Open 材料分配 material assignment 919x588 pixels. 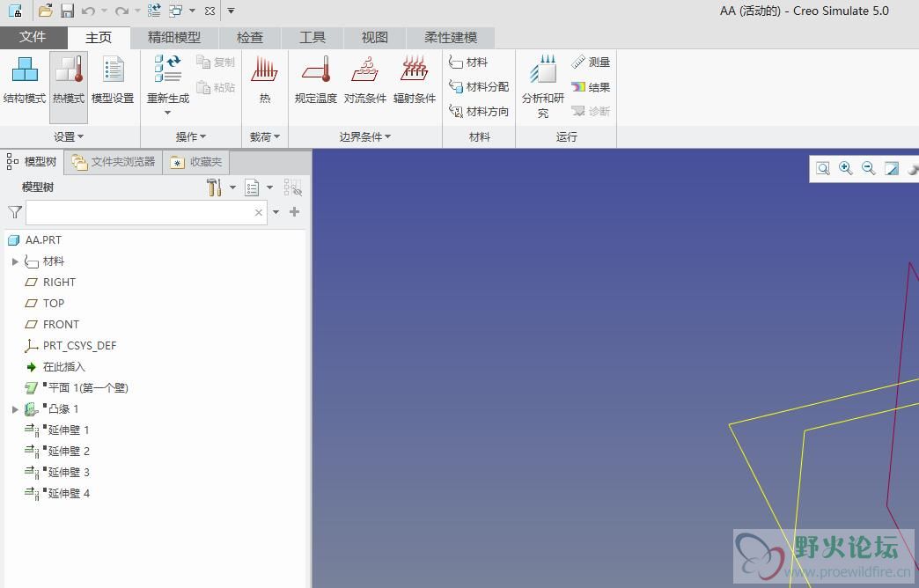(479, 87)
